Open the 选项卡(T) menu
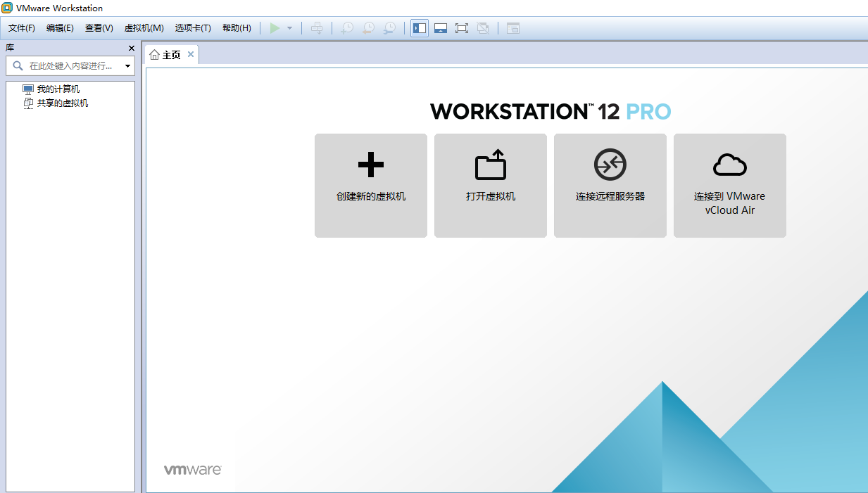The height and width of the screenshot is (493, 868). [x=193, y=28]
